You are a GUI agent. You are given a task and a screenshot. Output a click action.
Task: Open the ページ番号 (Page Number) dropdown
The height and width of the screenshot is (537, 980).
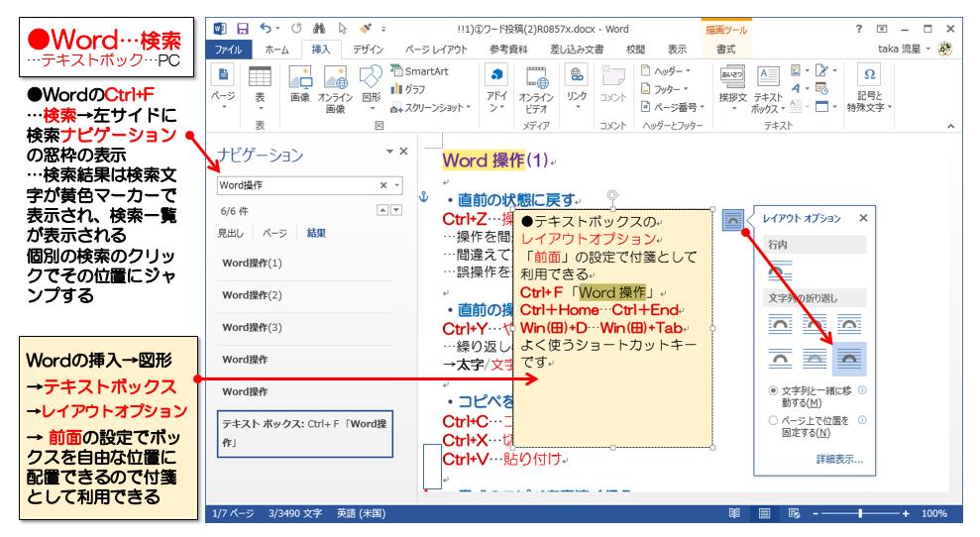(673, 108)
